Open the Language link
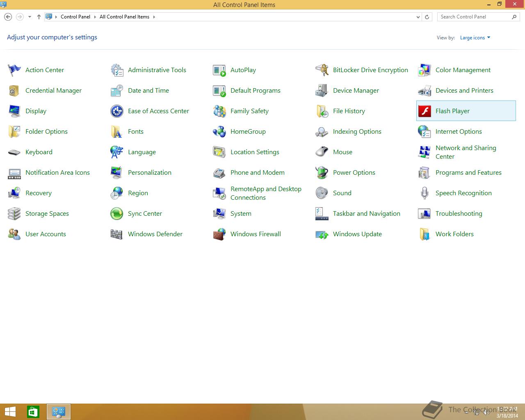Screen dimensions: 525x420 (142, 152)
